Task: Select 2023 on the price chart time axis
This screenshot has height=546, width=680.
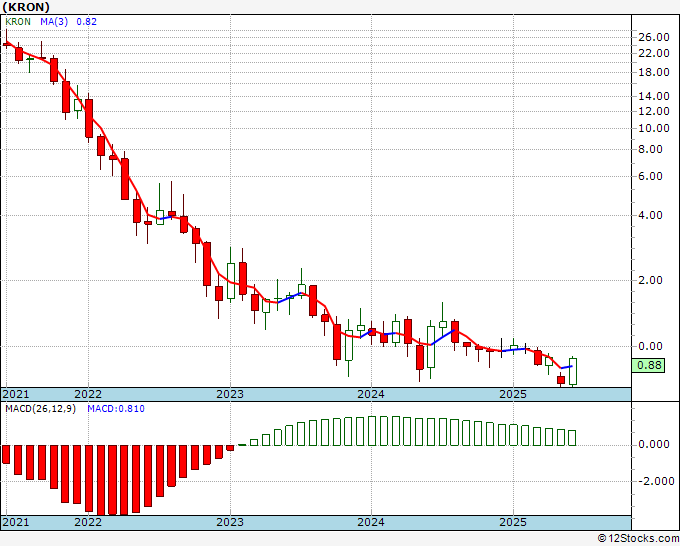Action: pos(230,394)
